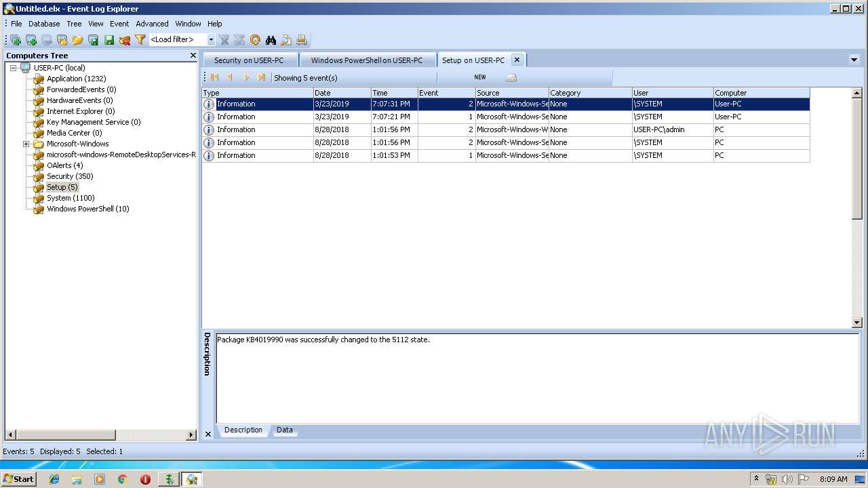Screen dimensions: 868x488
Task: Collapse the USER-PC (local) tree node
Action: (x=13, y=68)
